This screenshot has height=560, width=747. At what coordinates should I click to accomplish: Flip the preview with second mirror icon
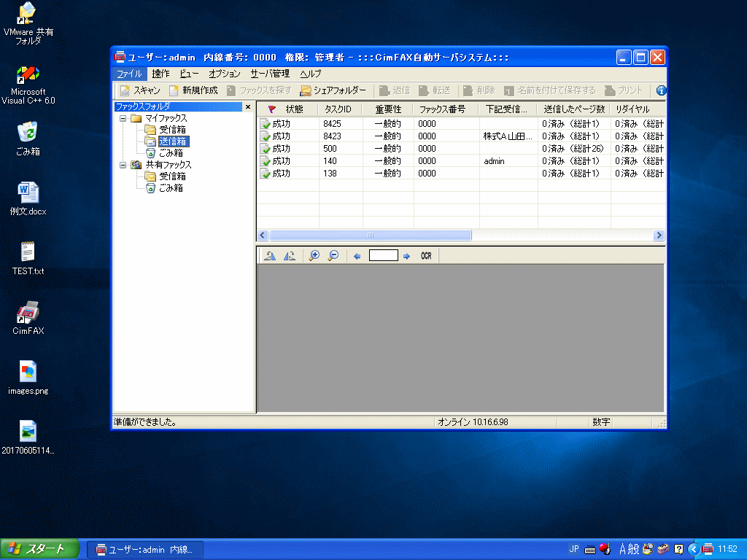point(289,256)
